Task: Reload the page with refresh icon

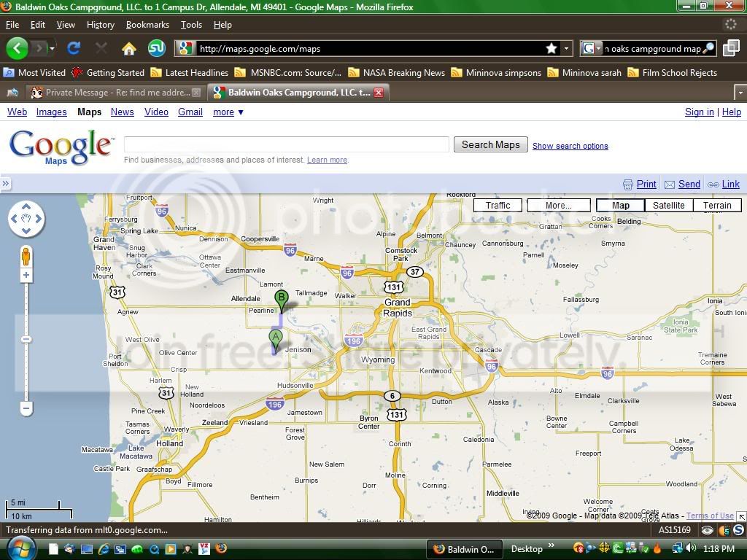Action: (74, 47)
